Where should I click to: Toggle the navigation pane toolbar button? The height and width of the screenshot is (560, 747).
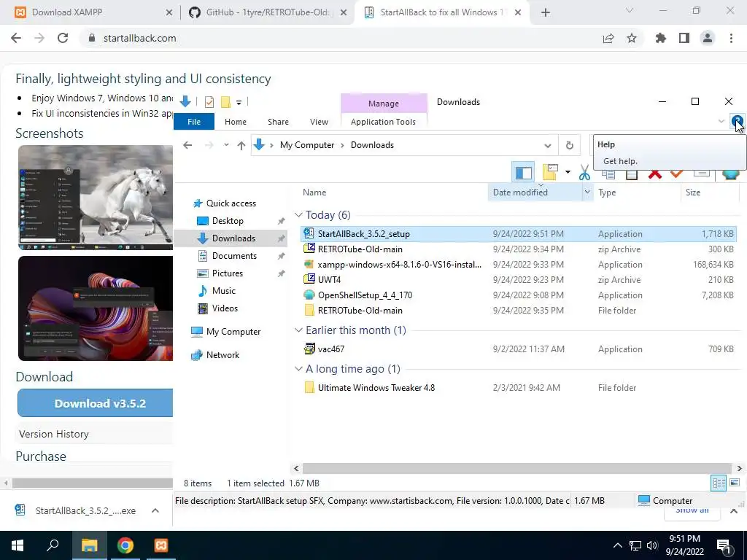pos(523,172)
